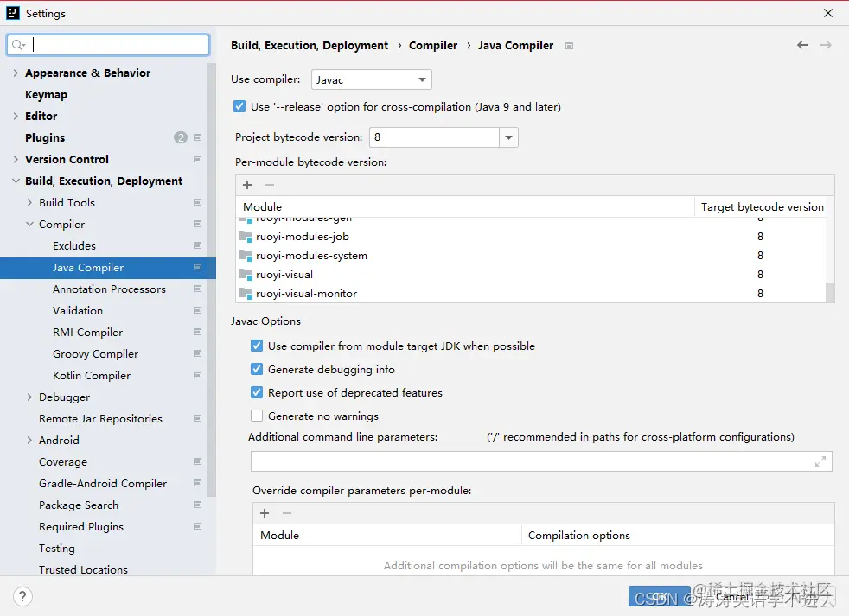Image resolution: width=849 pixels, height=616 pixels.
Task: Remove override compiler parameters module entry
Action: (x=287, y=513)
